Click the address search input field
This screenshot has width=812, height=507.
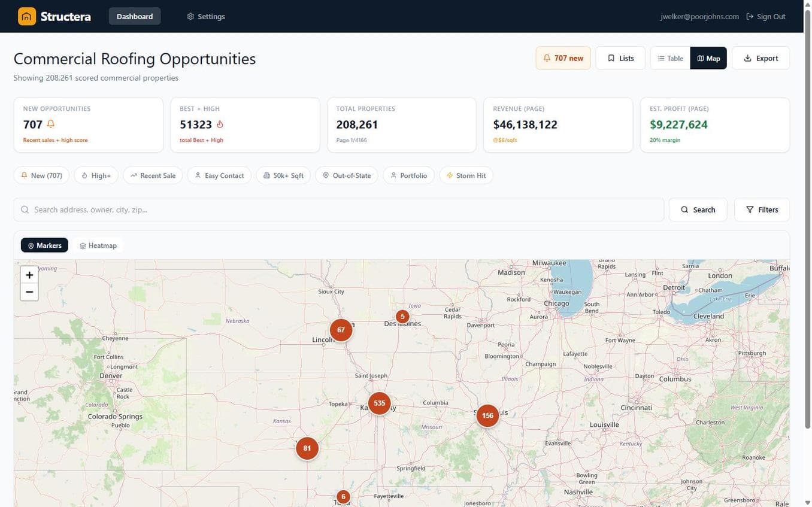click(240, 210)
